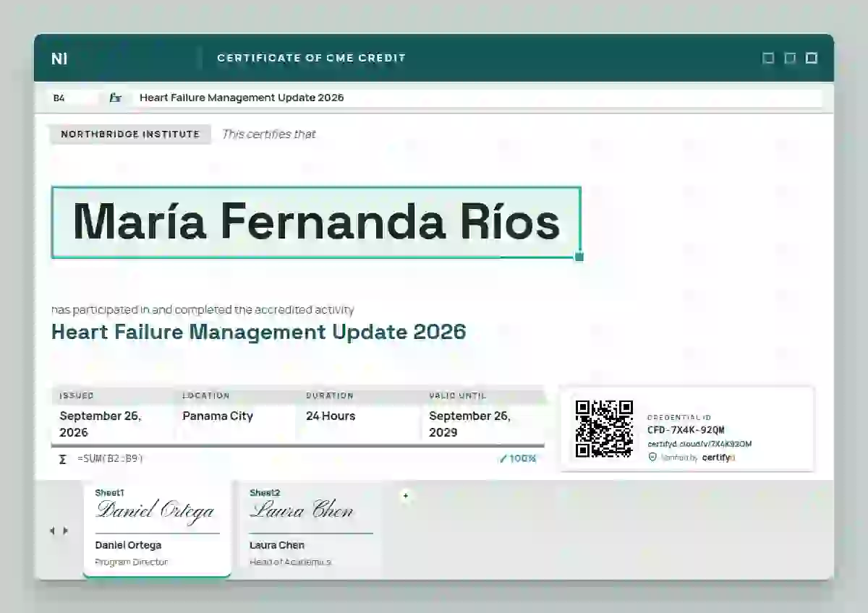Click the Heart Failure Management Update 2026 heading
Viewport: 868px width, 613px height.
click(258, 332)
